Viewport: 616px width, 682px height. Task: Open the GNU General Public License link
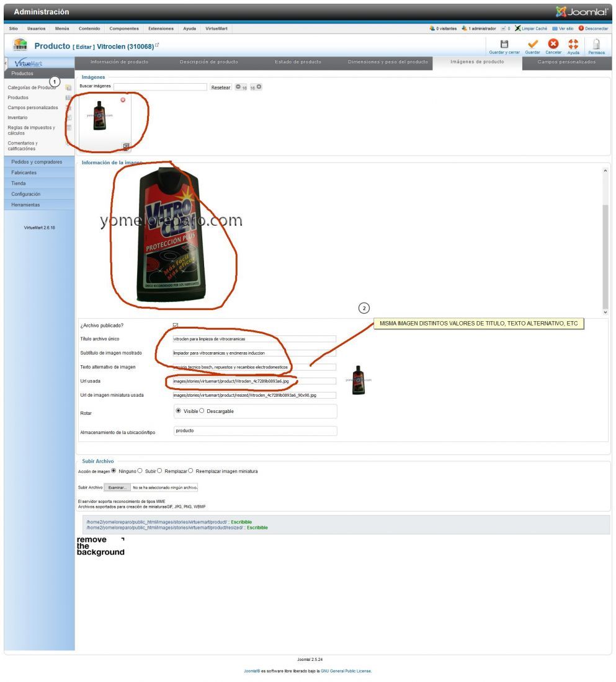coord(346,671)
